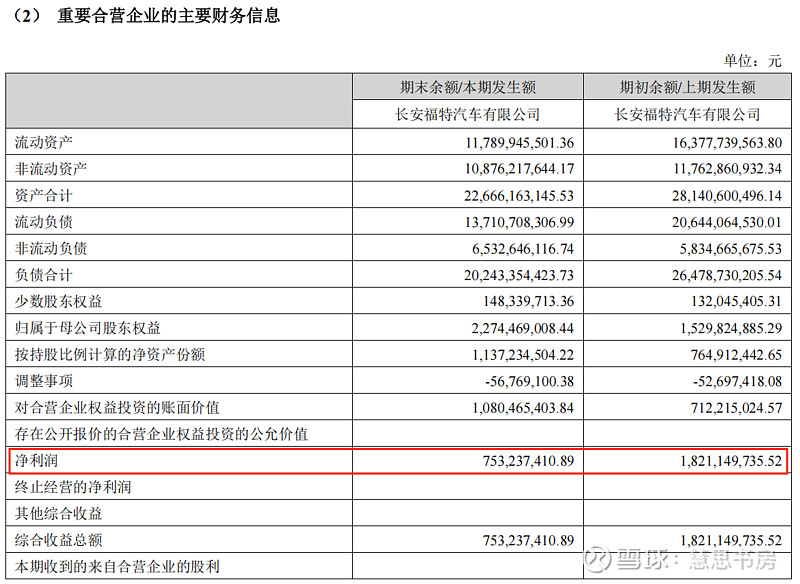Click the value 2,274,469,008.44
Screen dimensions: 800x584
point(523,328)
